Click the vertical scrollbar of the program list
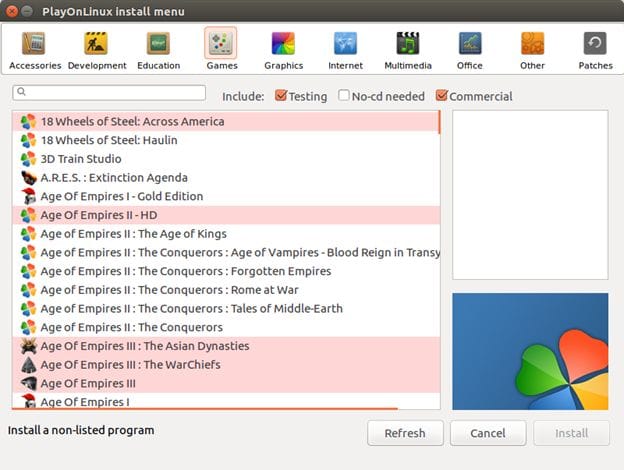Image resolution: width=624 pixels, height=470 pixels. click(x=439, y=123)
